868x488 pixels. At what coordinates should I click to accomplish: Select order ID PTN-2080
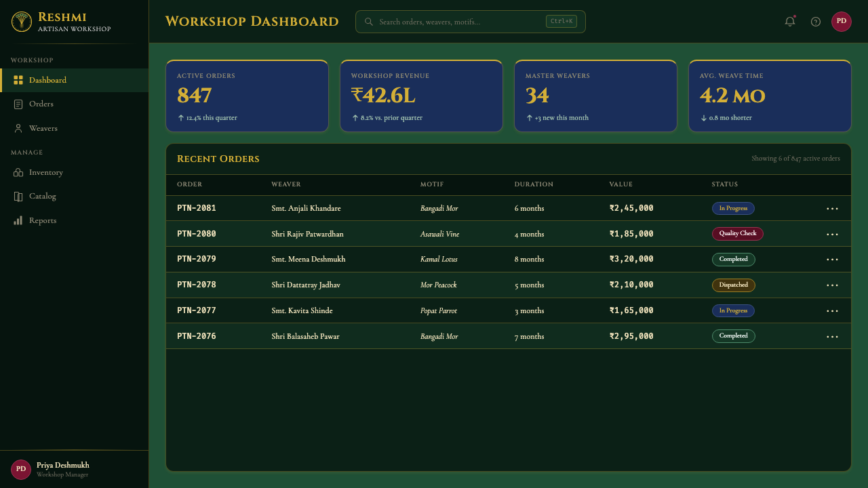pyautogui.click(x=197, y=234)
